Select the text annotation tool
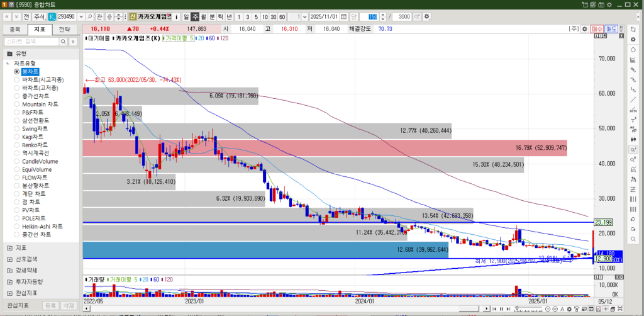The image size is (644, 316). coord(633,120)
